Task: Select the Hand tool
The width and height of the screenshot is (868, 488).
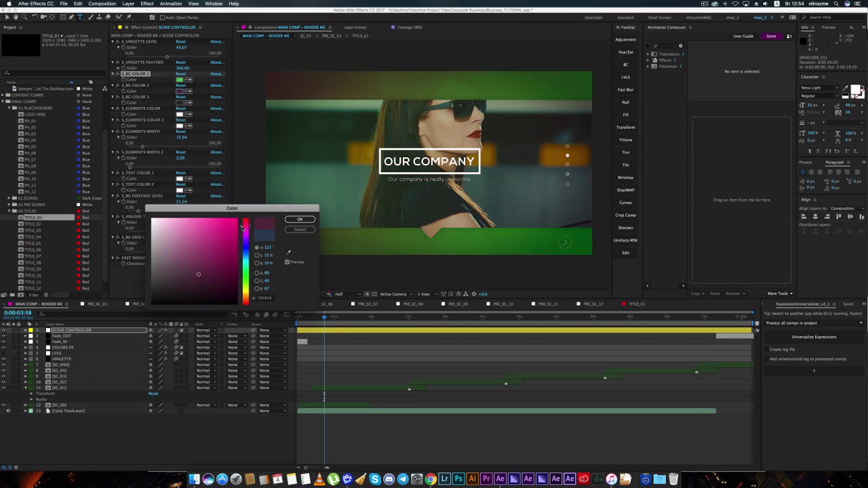Action: click(14, 17)
